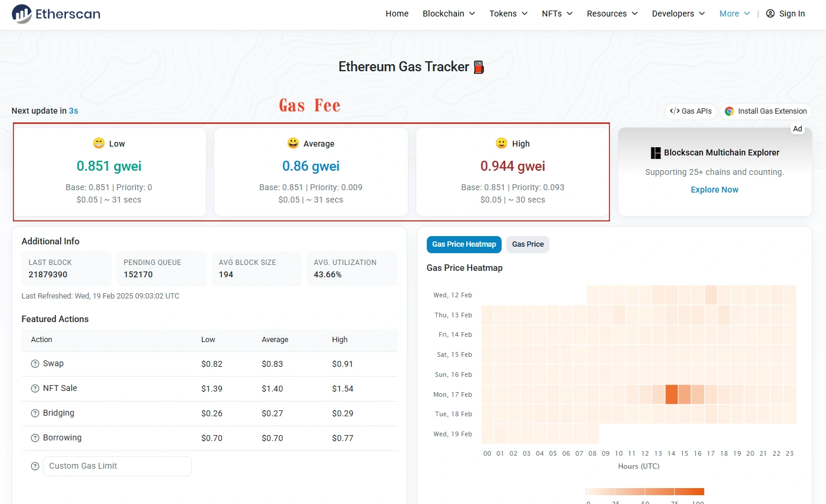
Task: Click the Action column header
Action: point(42,340)
